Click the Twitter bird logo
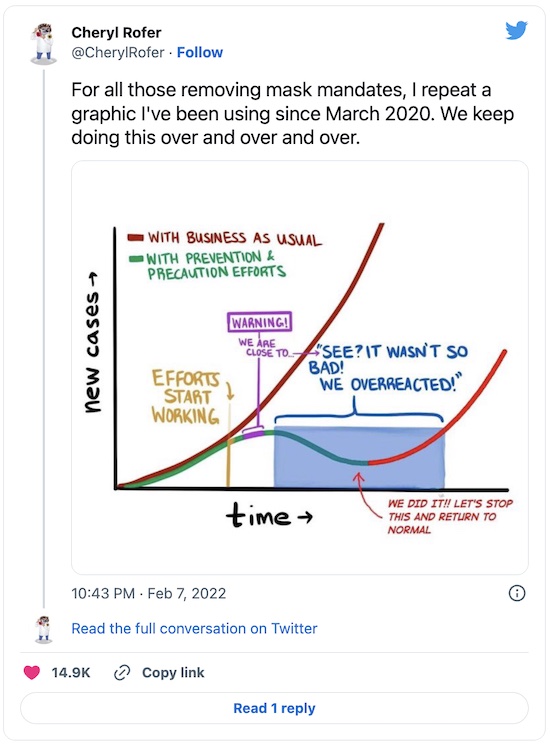 [516, 30]
